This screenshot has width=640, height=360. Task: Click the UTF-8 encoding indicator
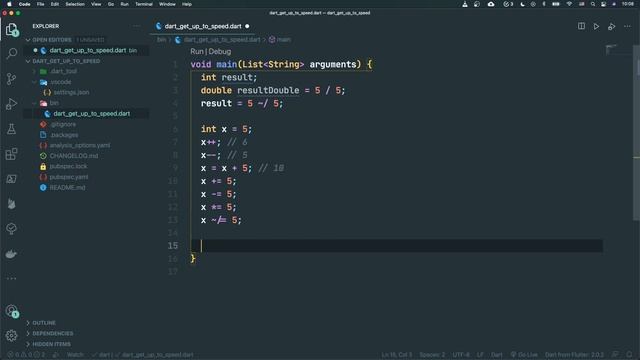point(461,354)
